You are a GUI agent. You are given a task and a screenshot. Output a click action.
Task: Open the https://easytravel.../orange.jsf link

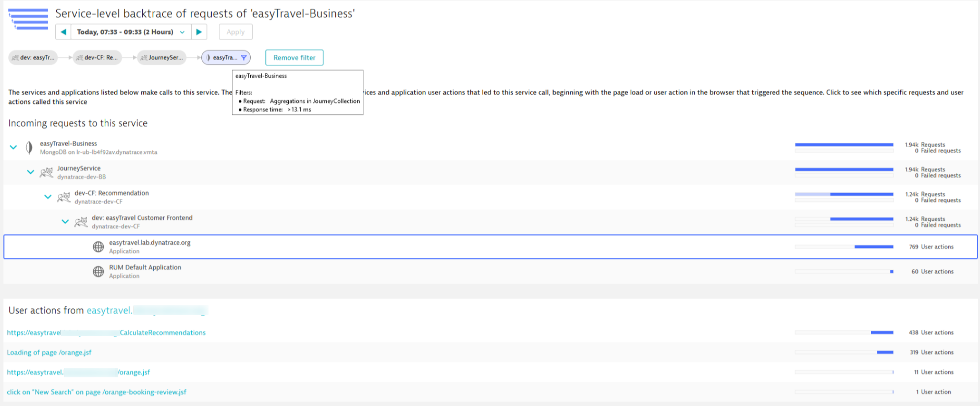click(x=78, y=372)
